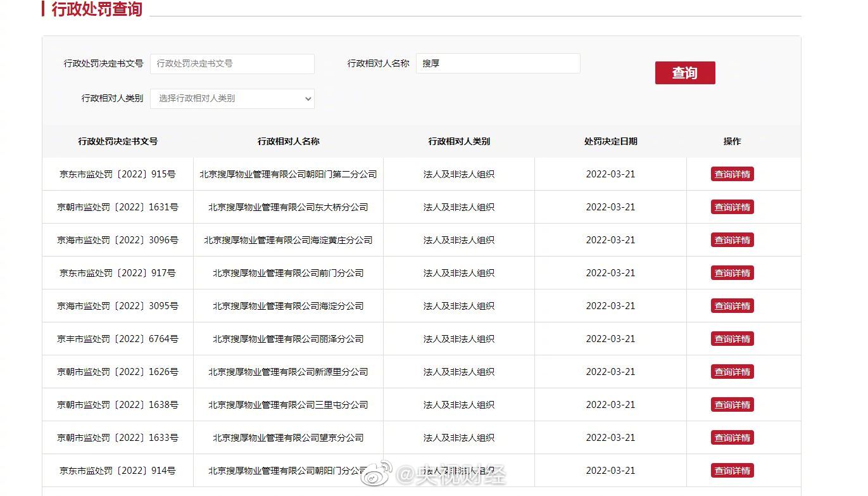Image resolution: width=868 pixels, height=496 pixels.
Task: Select 北京搜厚物业管理有限公司海淀分公司 cell
Action: tap(288, 306)
